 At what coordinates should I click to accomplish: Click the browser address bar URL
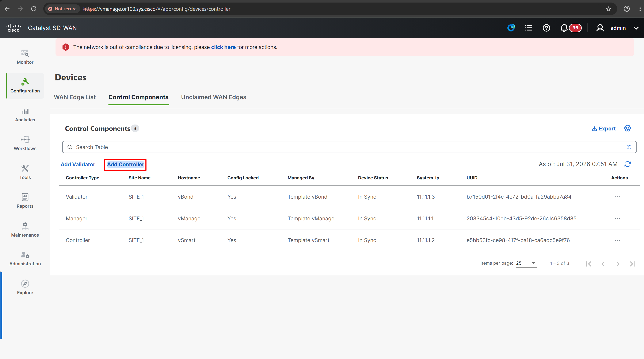(157, 9)
